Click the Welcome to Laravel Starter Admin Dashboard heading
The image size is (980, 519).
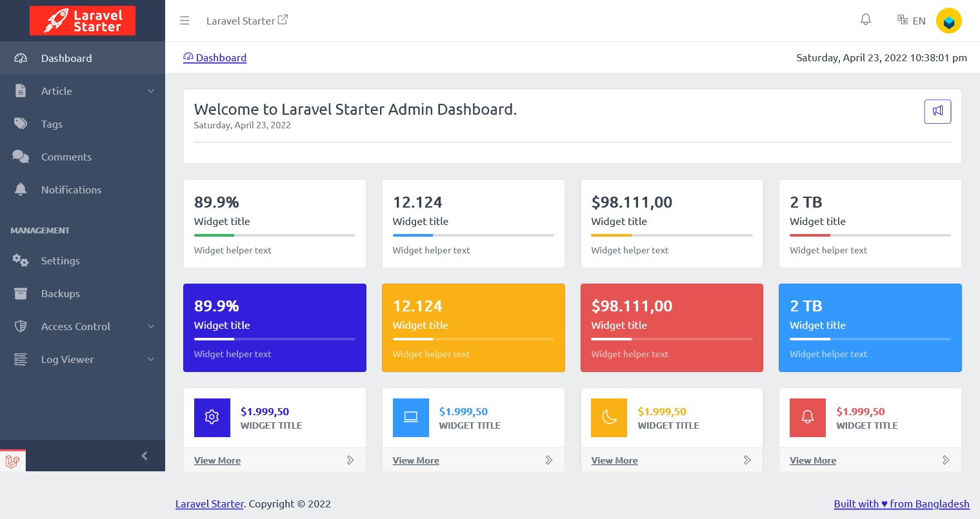tap(355, 109)
